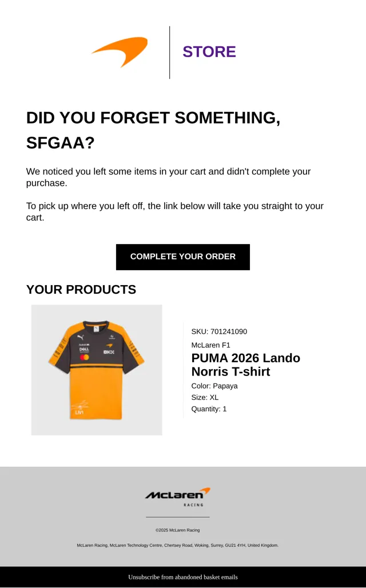Select the SKU 701241090 text

point(219,331)
